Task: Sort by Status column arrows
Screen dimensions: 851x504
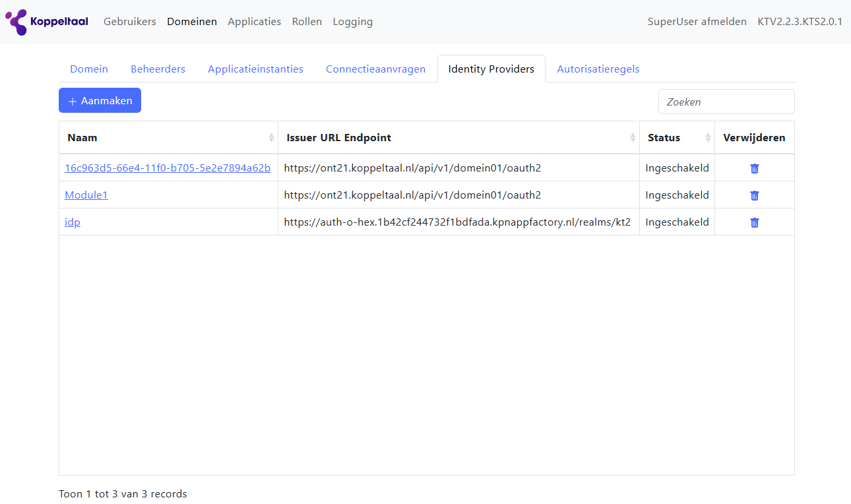Action: pyautogui.click(x=708, y=138)
